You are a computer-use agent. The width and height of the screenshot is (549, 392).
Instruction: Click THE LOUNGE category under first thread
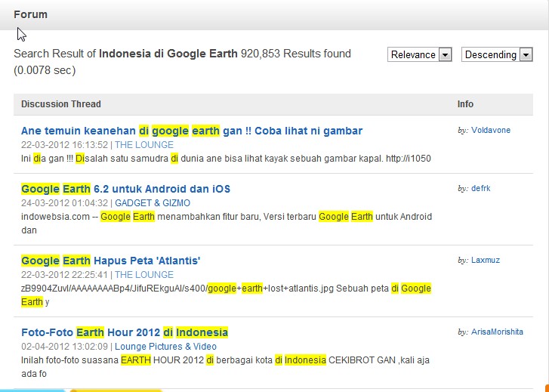pyautogui.click(x=144, y=145)
